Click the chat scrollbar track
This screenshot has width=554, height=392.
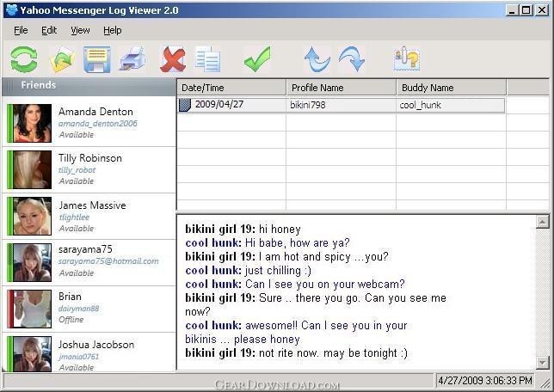[x=542, y=292]
